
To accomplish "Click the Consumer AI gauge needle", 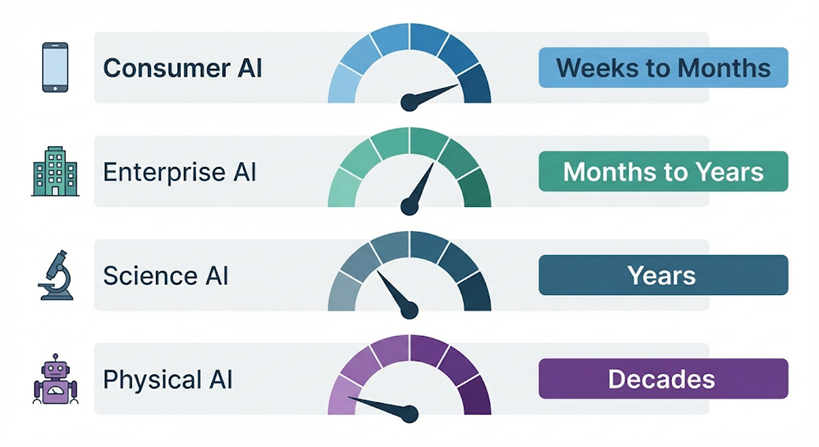I will click(x=432, y=94).
